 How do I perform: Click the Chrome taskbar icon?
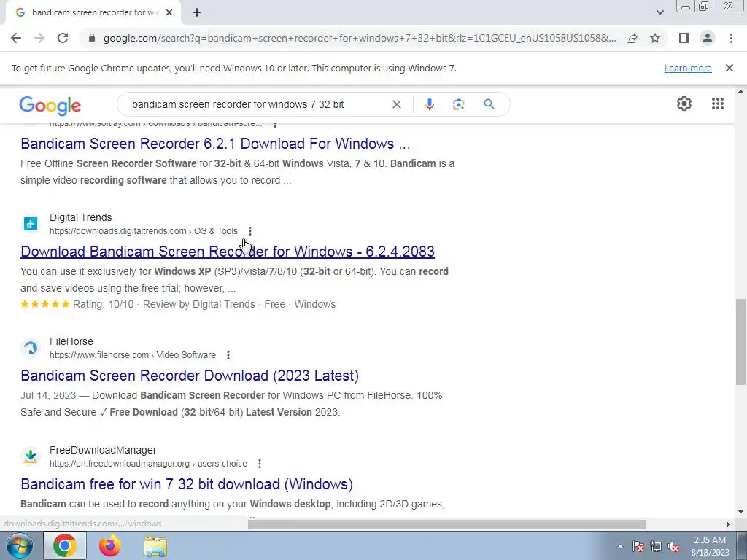point(65,545)
